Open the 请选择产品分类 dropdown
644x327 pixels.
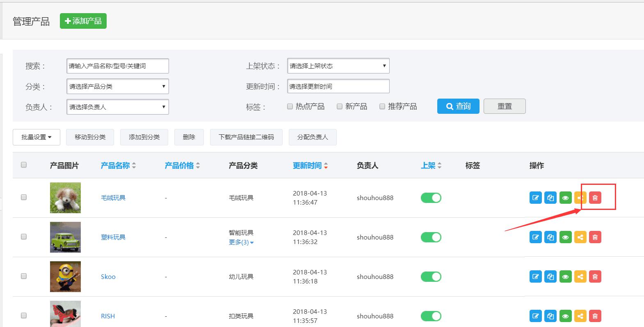point(117,86)
